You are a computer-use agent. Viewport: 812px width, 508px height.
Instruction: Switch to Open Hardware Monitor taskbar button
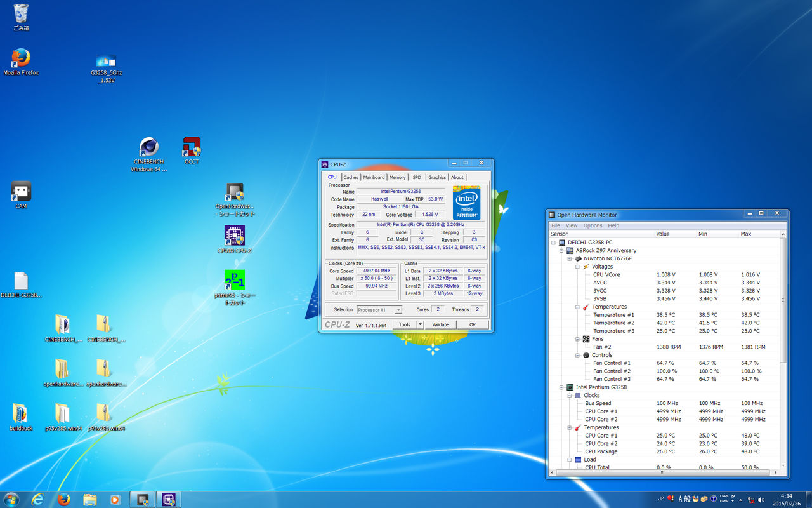tap(142, 500)
